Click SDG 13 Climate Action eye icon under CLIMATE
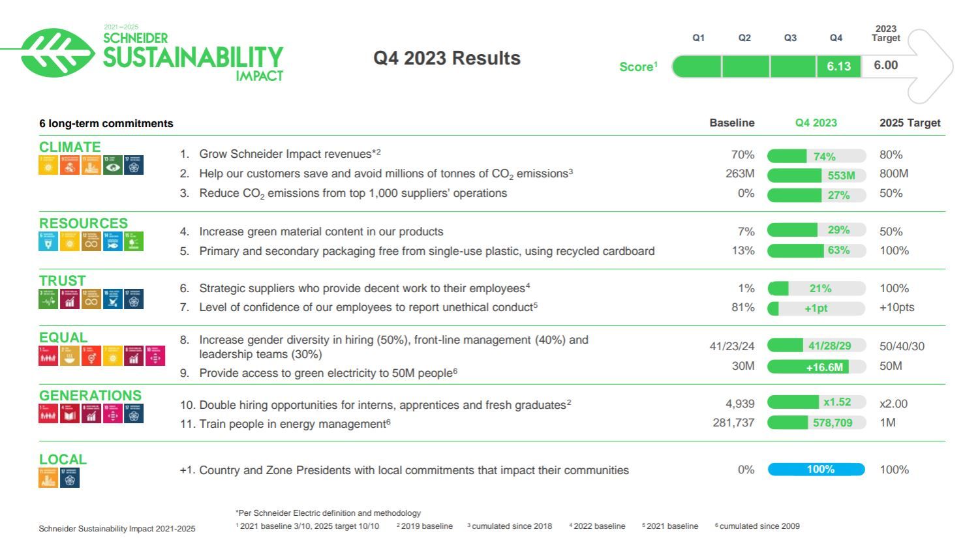 (x=113, y=165)
